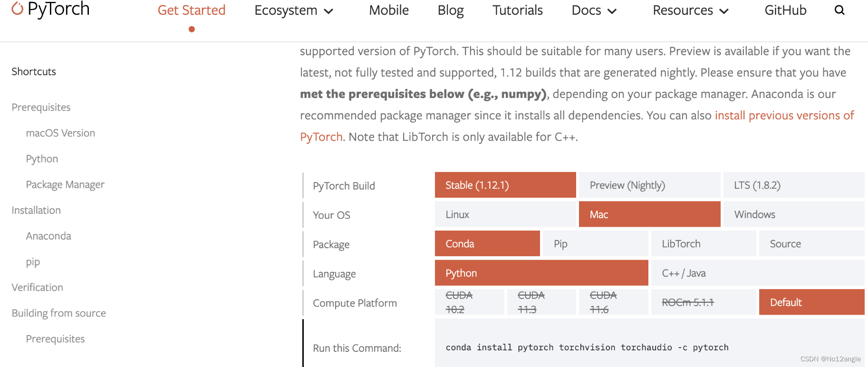The width and height of the screenshot is (868, 367).
Task: Select the Pip package option
Action: [596, 243]
